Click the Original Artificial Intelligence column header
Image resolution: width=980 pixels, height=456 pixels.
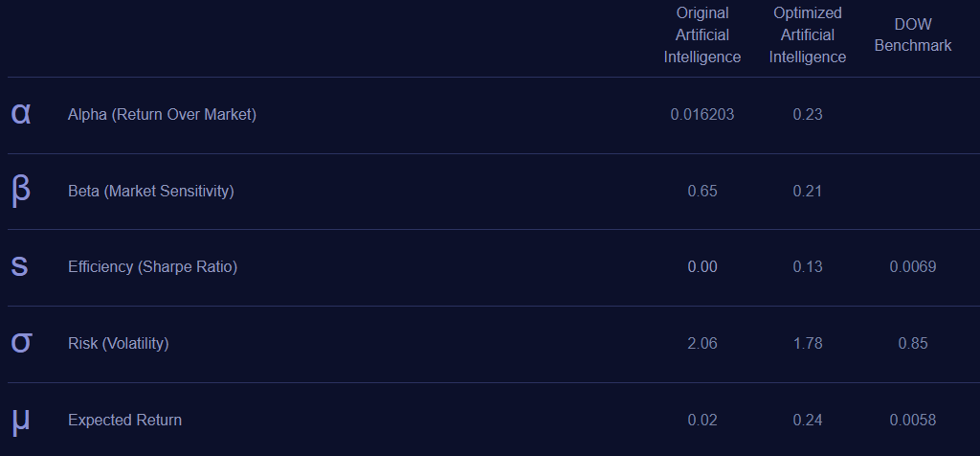click(702, 34)
